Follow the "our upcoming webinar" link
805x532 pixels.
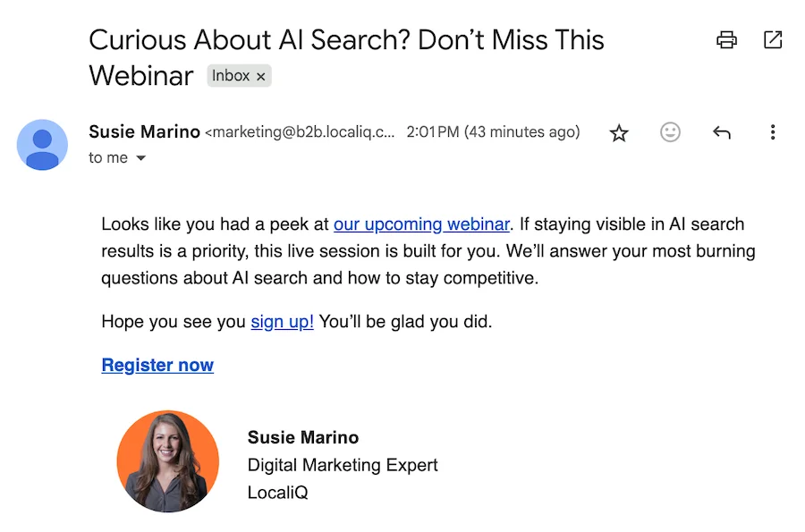click(x=421, y=224)
